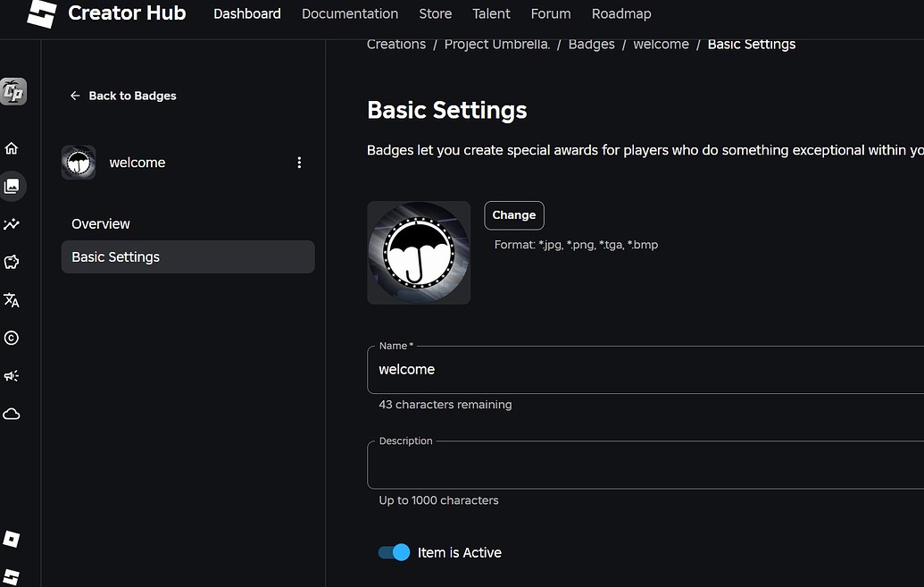
Task: Click inside the Description text field
Action: (625, 465)
